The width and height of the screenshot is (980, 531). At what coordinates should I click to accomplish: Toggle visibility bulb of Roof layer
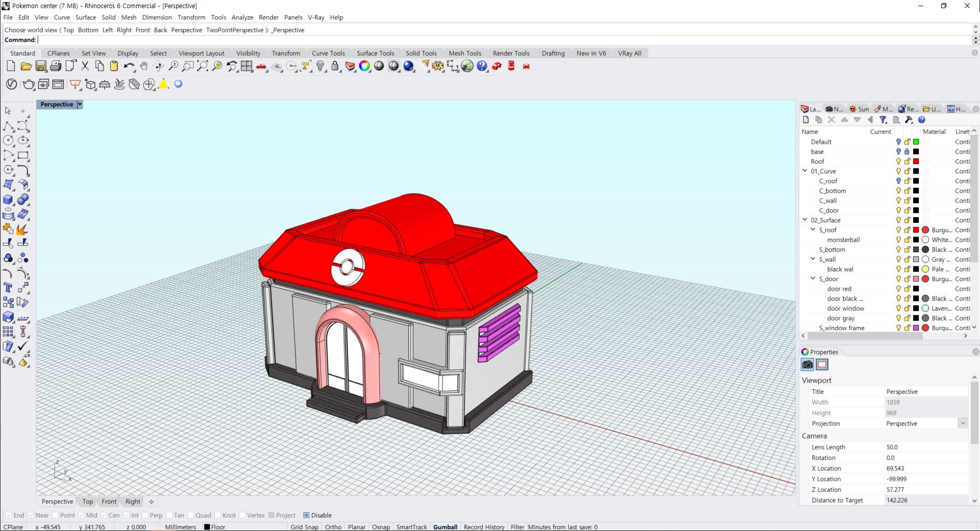pos(898,162)
